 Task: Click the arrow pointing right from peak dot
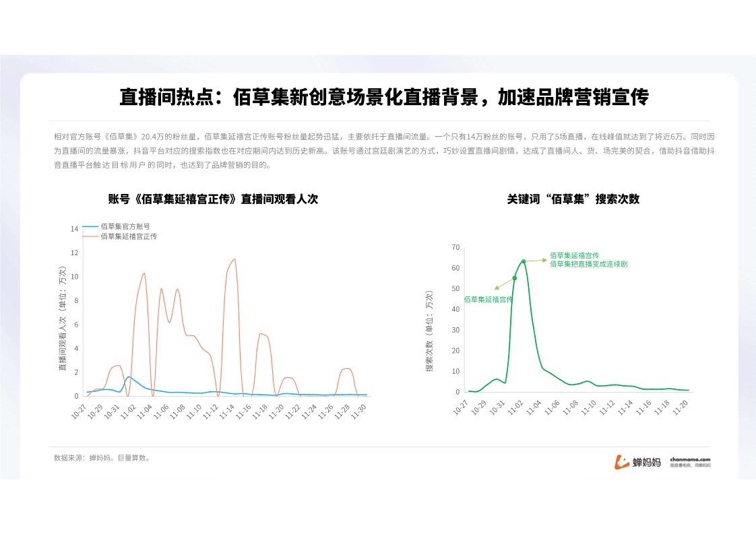tap(537, 260)
